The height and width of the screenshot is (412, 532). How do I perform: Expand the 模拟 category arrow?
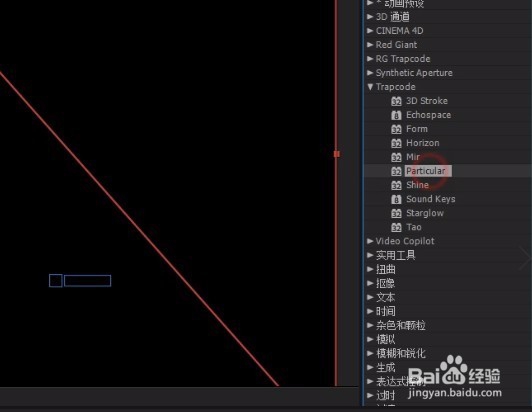click(x=370, y=339)
